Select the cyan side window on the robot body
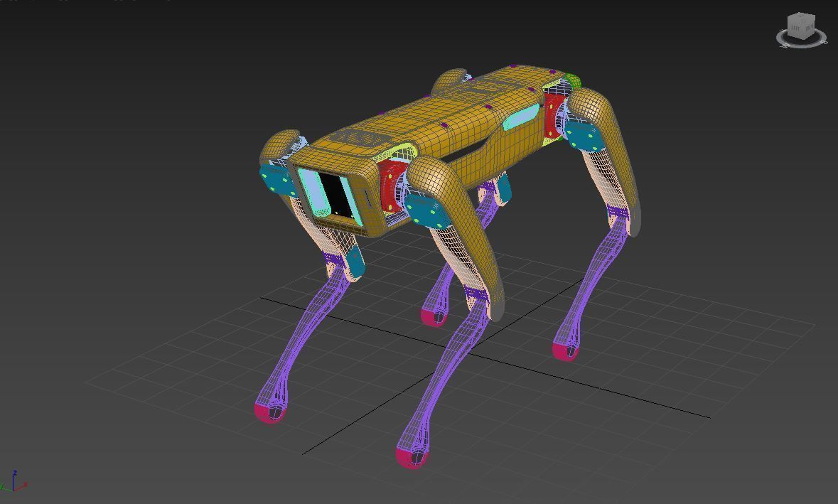838x504 pixels. (522, 116)
